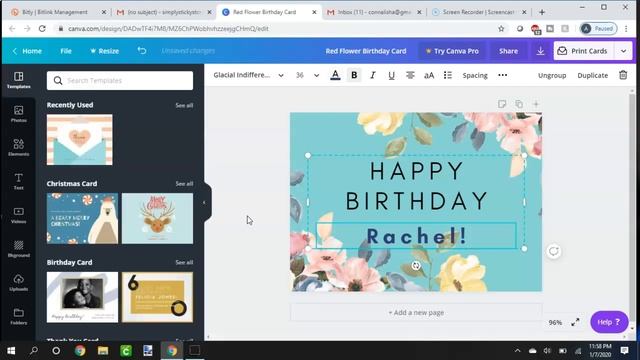Open the Windows Start menu
Image resolution: width=640 pixels, height=360 pixels.
tap(11, 351)
